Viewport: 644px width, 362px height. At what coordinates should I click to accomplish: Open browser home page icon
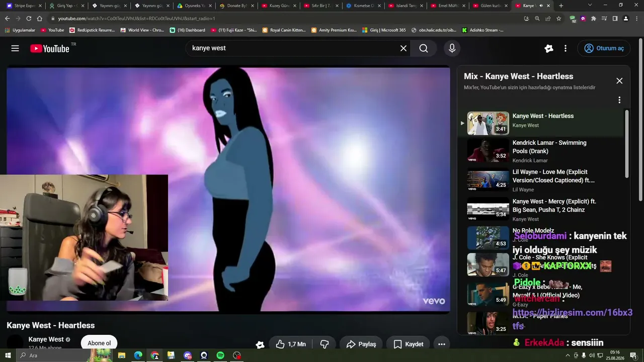pyautogui.click(x=40, y=19)
